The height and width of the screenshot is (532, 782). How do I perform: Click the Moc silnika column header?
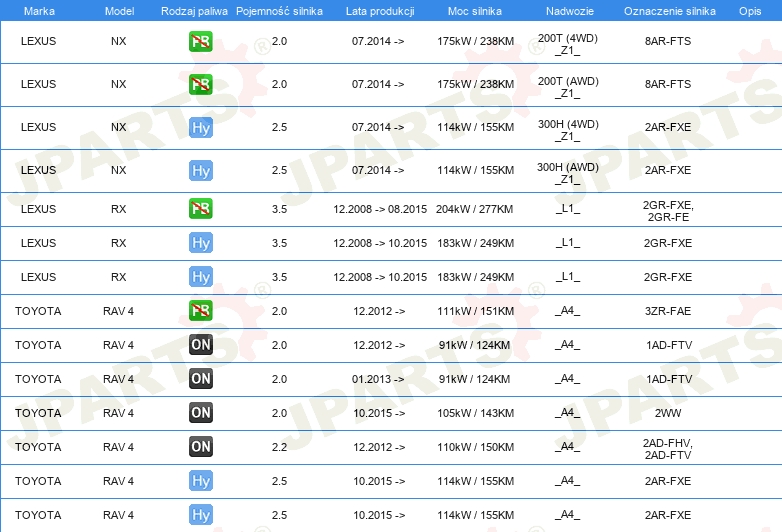coord(475,11)
